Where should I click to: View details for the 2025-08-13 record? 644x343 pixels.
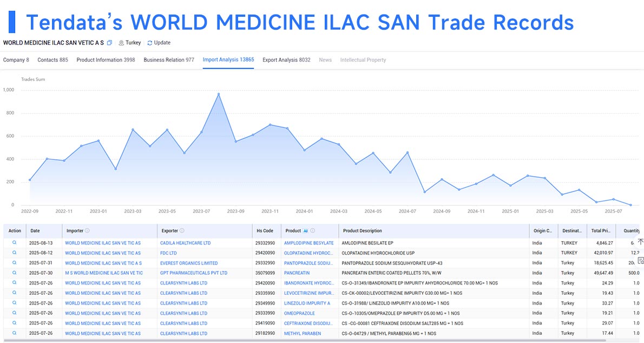click(15, 243)
